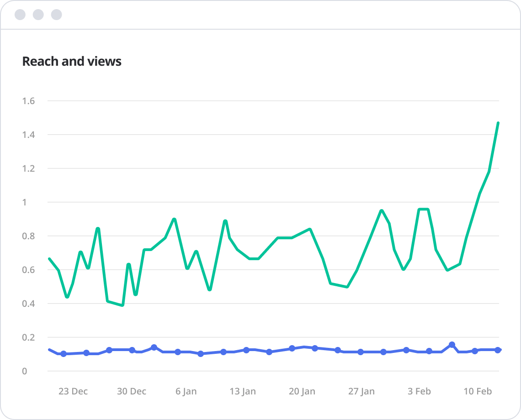Click the rightmost gray window dot
Image resolution: width=521 pixels, height=420 pixels.
coord(56,15)
